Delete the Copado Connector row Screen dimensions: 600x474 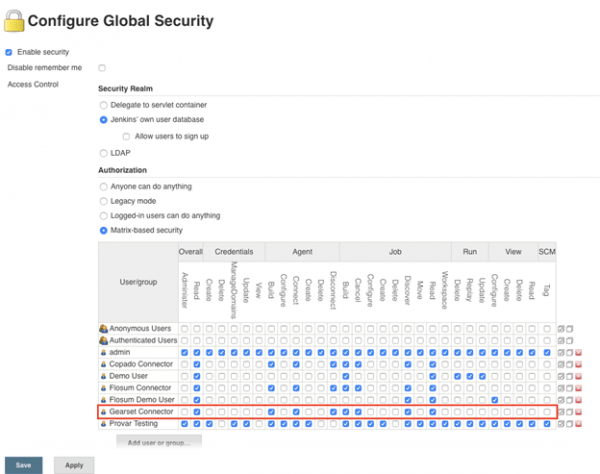click(x=578, y=365)
